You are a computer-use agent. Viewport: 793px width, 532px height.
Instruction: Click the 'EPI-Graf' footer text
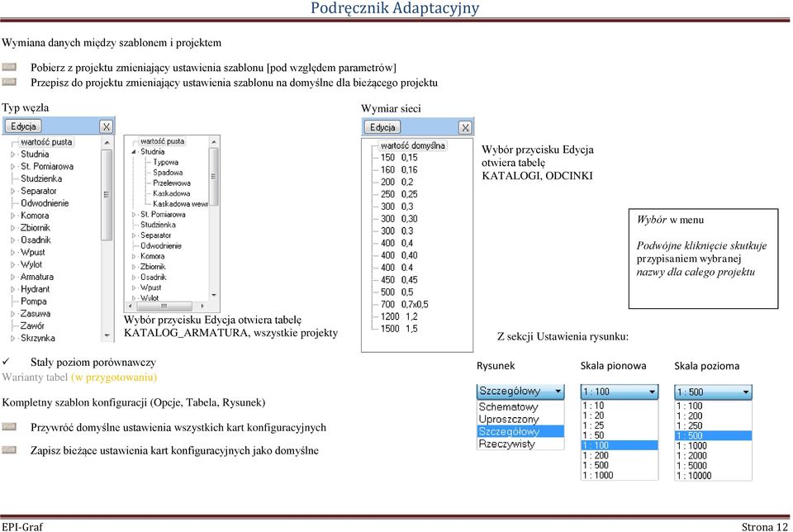22,527
